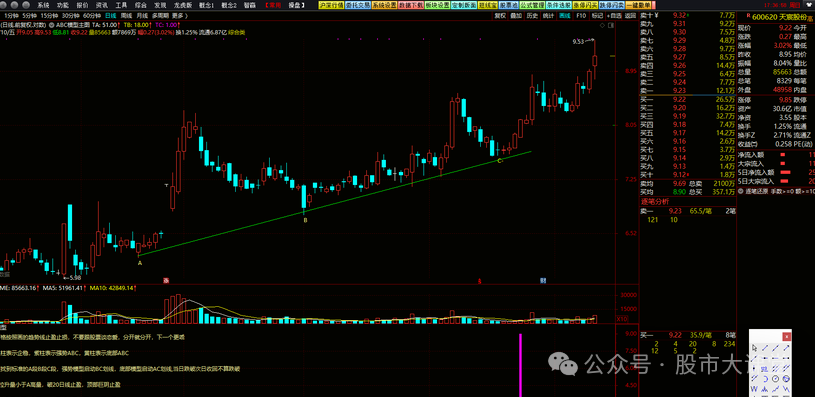Click the X10 volume scale label
815x397 pixels.
pos(621,319)
